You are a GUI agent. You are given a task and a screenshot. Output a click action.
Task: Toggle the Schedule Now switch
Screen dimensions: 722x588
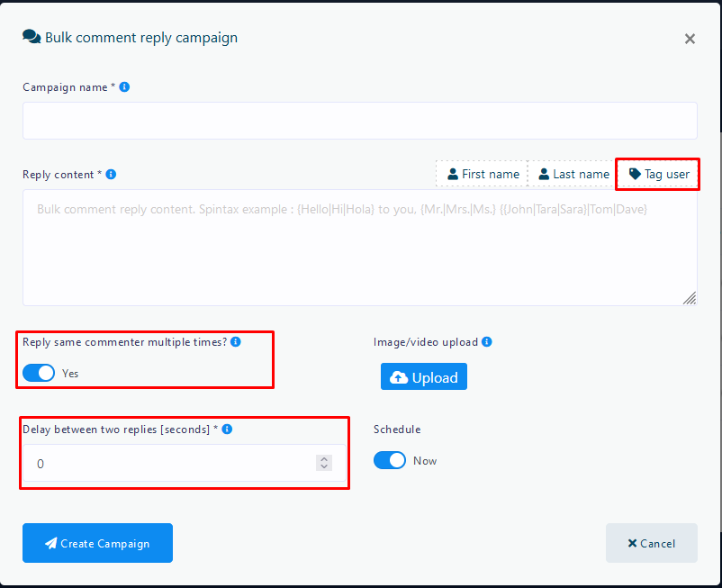390,460
